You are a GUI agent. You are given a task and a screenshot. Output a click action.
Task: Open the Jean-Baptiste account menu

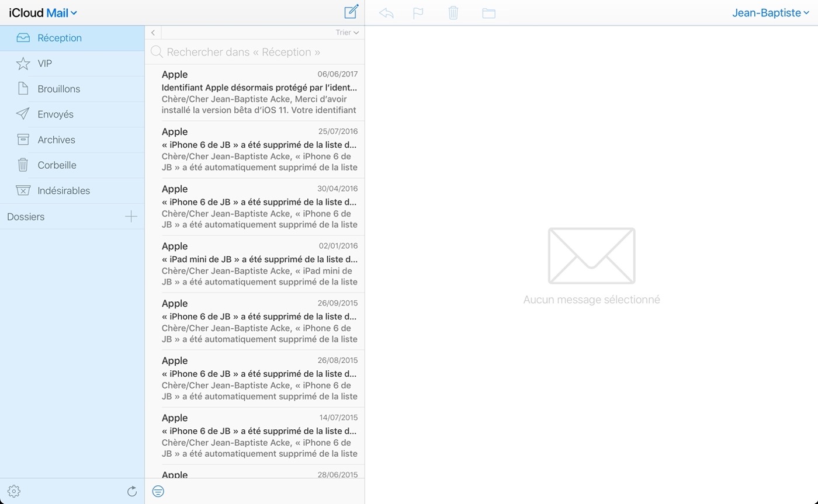pos(770,12)
